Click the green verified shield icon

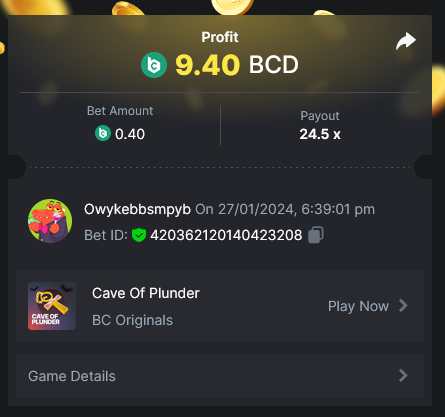[139, 235]
